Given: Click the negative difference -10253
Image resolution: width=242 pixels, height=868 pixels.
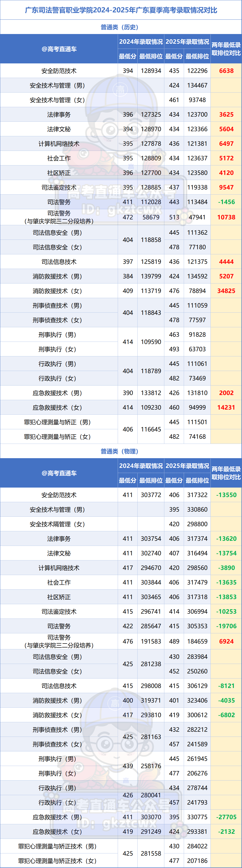Looking at the screenshot, I should tap(226, 611).
